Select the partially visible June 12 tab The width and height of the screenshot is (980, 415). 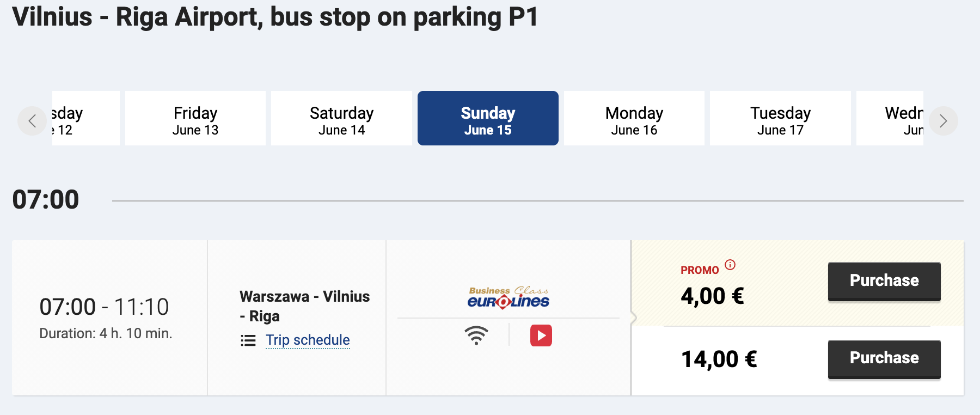click(86, 118)
